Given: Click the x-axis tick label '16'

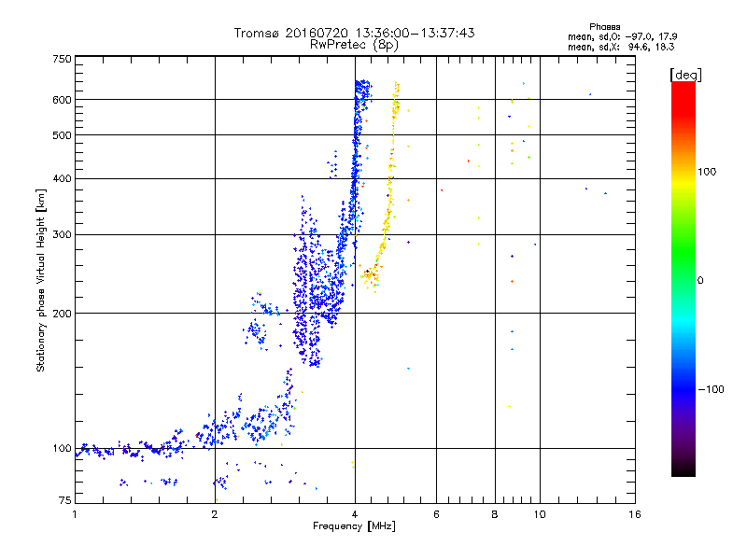Looking at the screenshot, I should [x=635, y=514].
